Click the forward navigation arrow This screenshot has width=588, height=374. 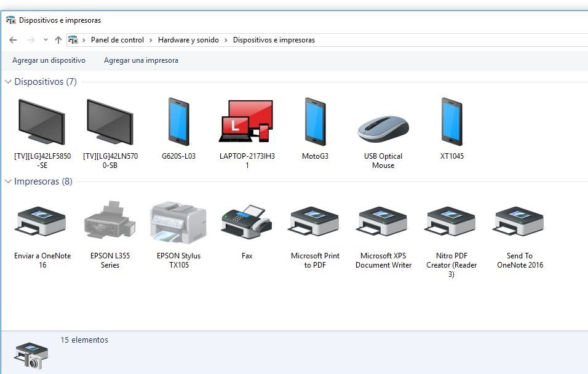(31, 40)
